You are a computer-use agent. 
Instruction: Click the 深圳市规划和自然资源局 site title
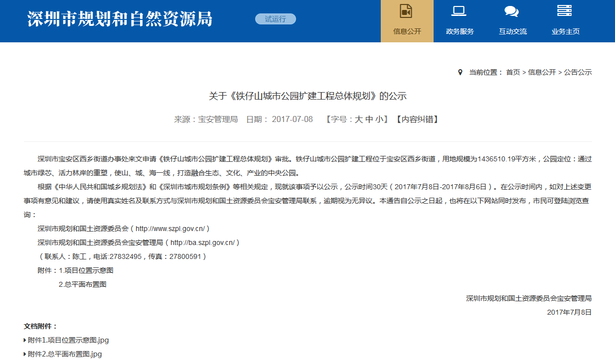coord(120,19)
